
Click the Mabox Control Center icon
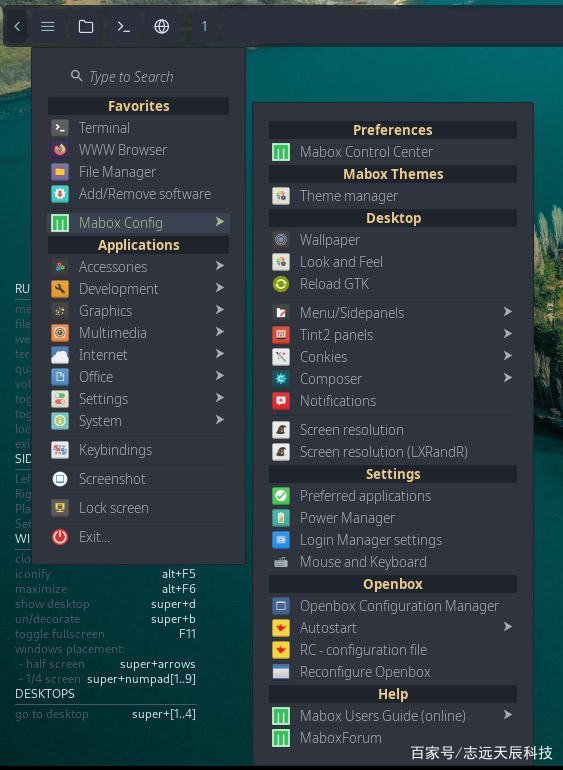pyautogui.click(x=281, y=152)
